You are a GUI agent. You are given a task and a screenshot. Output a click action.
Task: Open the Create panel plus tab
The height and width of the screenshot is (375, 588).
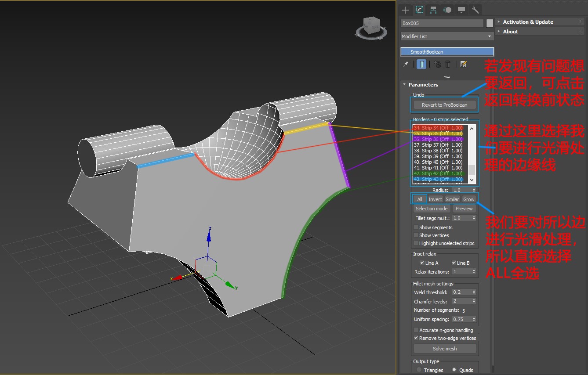tap(405, 10)
